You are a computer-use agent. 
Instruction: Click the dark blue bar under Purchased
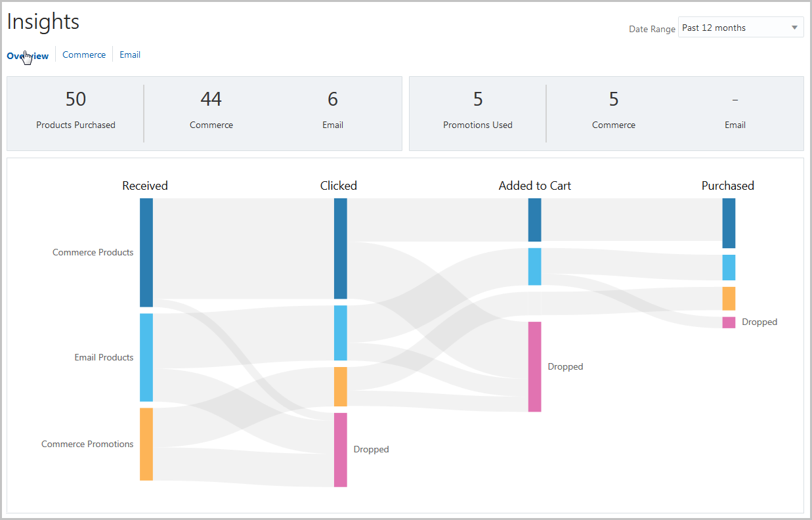[x=729, y=223]
